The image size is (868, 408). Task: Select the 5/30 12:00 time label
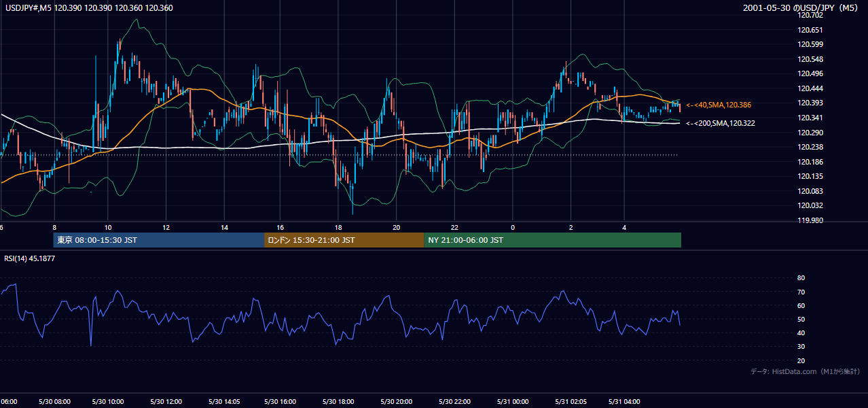[166, 402]
